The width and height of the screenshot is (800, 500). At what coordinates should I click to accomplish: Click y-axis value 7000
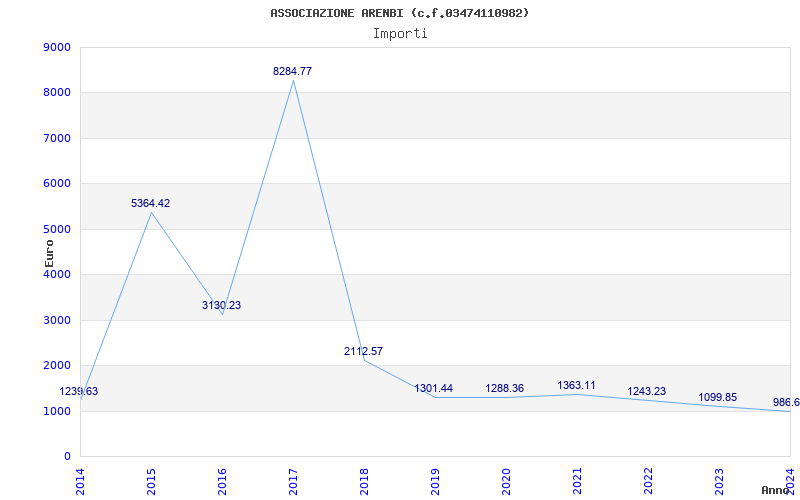tap(57, 138)
